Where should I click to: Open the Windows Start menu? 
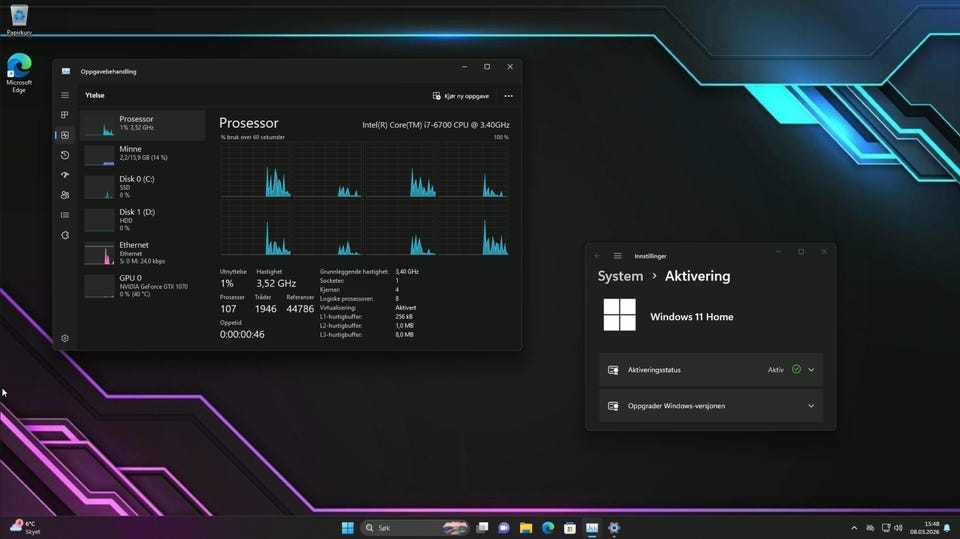point(348,528)
